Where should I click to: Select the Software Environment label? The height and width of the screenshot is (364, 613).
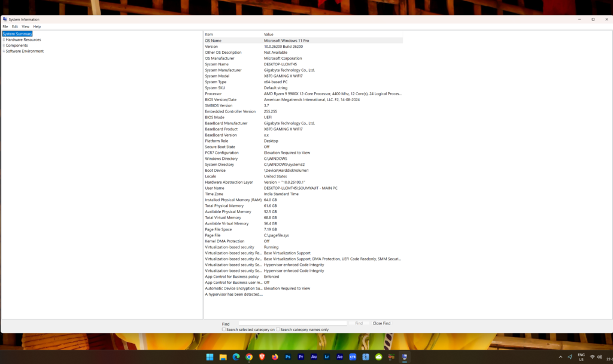[x=25, y=51]
